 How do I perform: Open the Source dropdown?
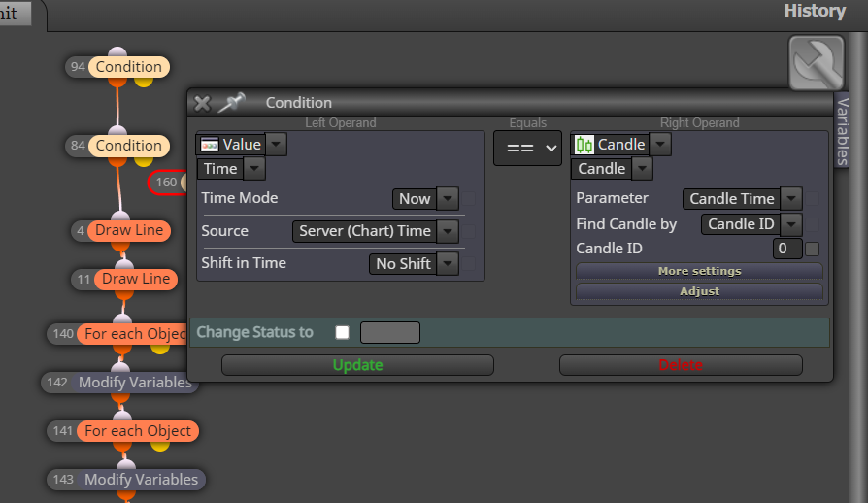click(448, 231)
